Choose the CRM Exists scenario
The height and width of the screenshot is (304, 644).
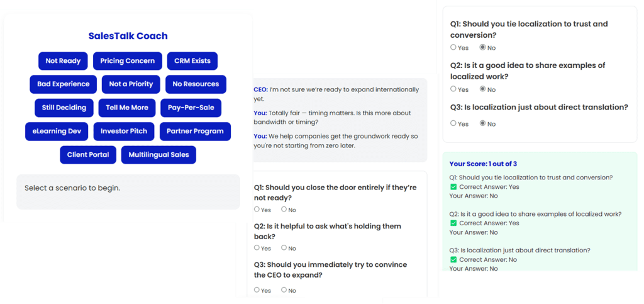(192, 61)
